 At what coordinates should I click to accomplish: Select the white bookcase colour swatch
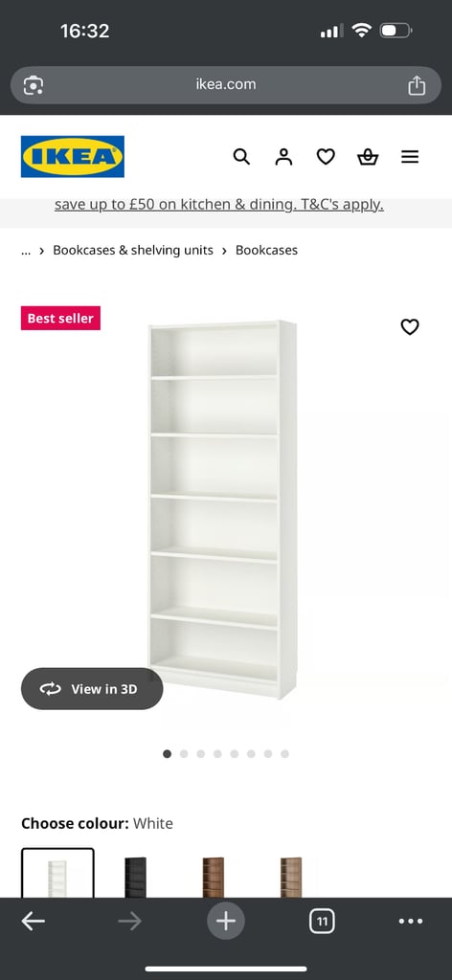coord(57,874)
